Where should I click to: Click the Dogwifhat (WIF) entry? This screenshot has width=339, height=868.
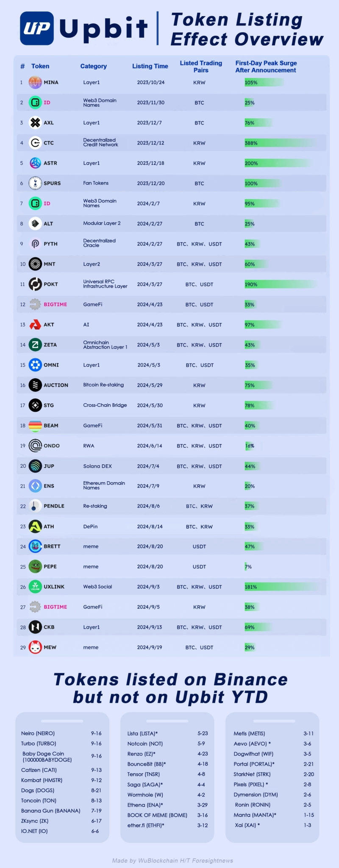(253, 754)
